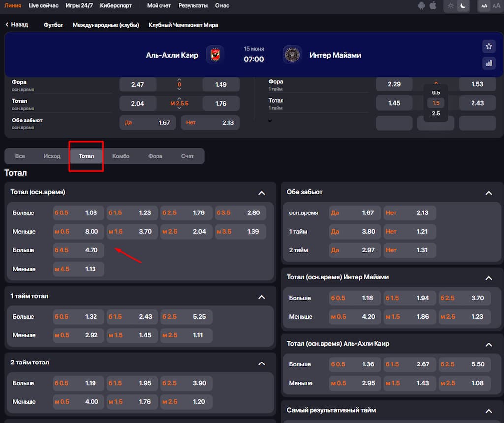
Task: Bet Обе забьют 1 тайм Да 3.80
Action: (355, 231)
